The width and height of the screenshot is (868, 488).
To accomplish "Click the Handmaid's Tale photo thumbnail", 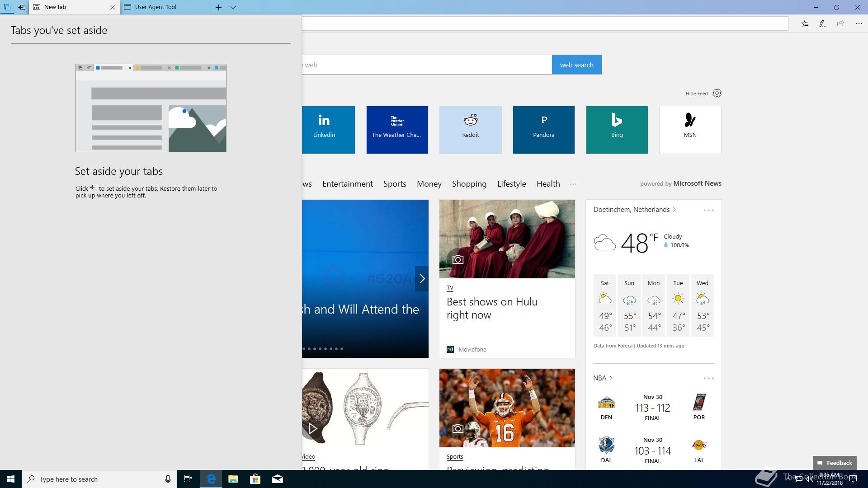I will [x=507, y=239].
